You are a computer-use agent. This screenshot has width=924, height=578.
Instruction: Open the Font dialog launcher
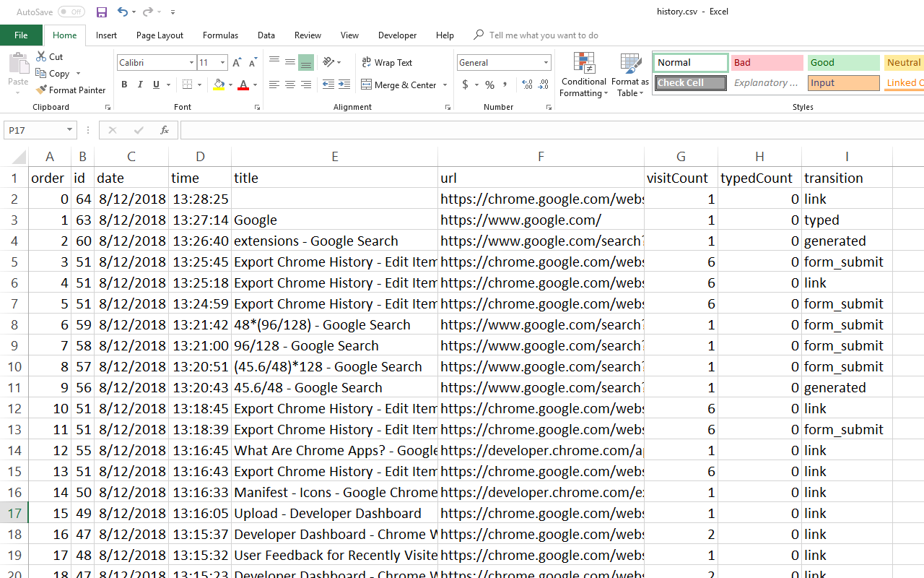(x=257, y=108)
